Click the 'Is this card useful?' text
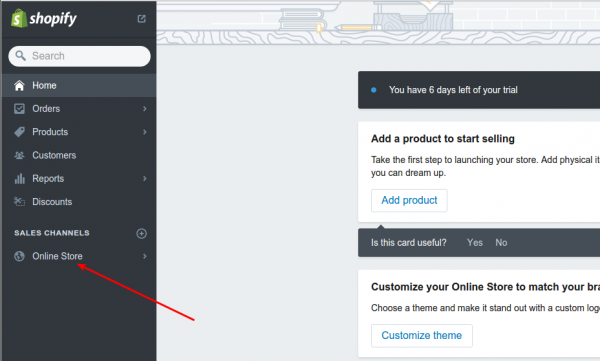This screenshot has height=361, width=600. 409,243
